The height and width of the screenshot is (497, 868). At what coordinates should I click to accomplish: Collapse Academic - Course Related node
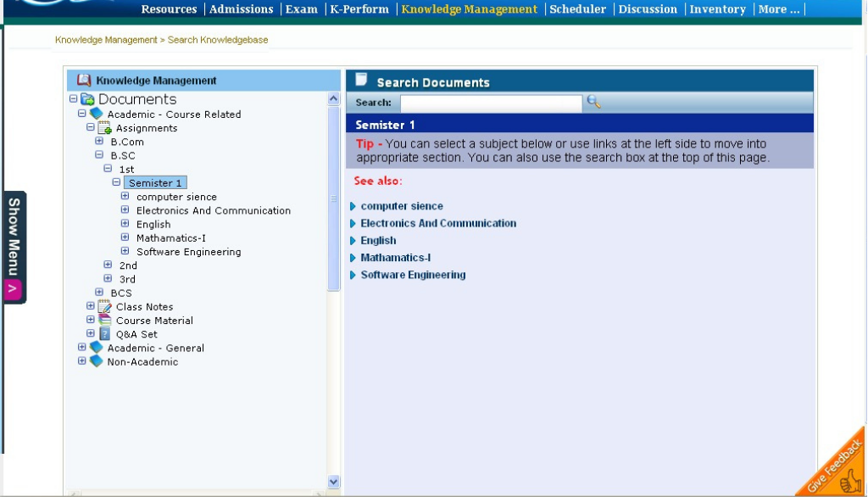[82, 113]
